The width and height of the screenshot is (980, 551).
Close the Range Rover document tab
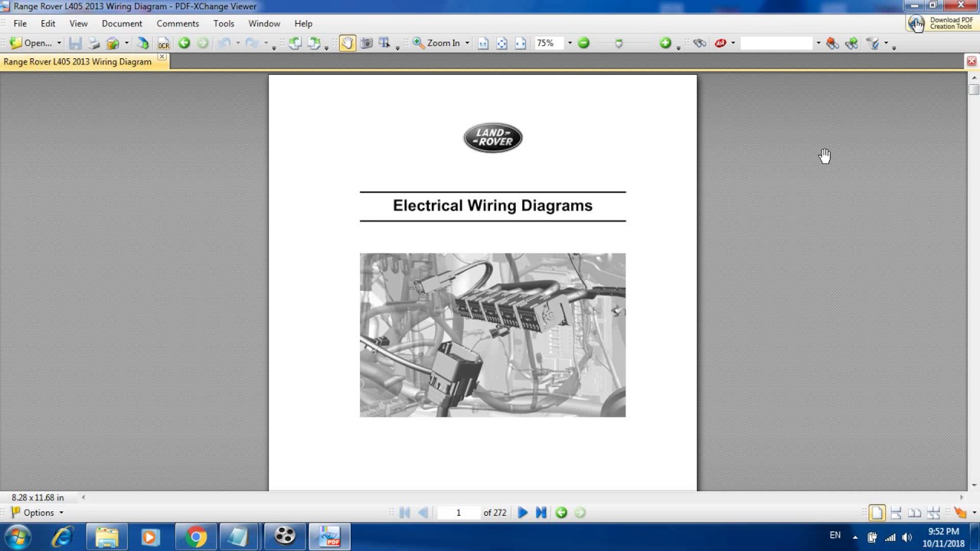pos(162,57)
